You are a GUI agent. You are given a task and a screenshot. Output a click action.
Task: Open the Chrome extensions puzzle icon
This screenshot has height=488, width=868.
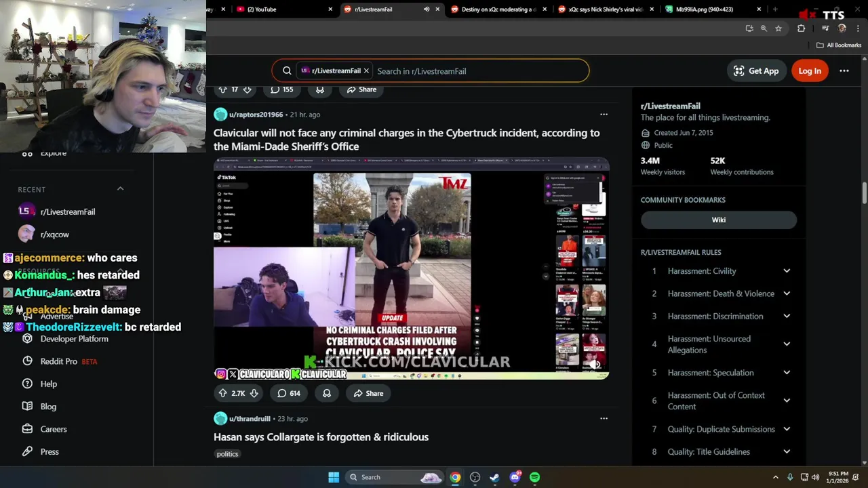801,28
